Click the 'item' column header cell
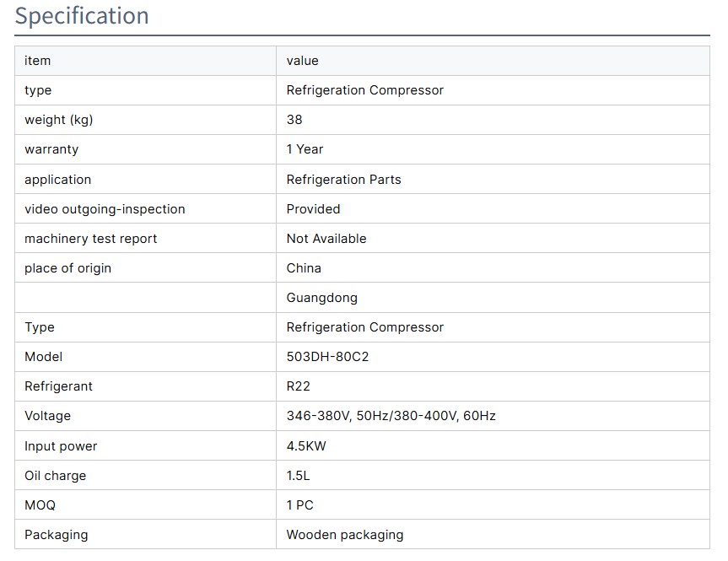Image resolution: width=728 pixels, height=561 pixels. click(x=38, y=61)
